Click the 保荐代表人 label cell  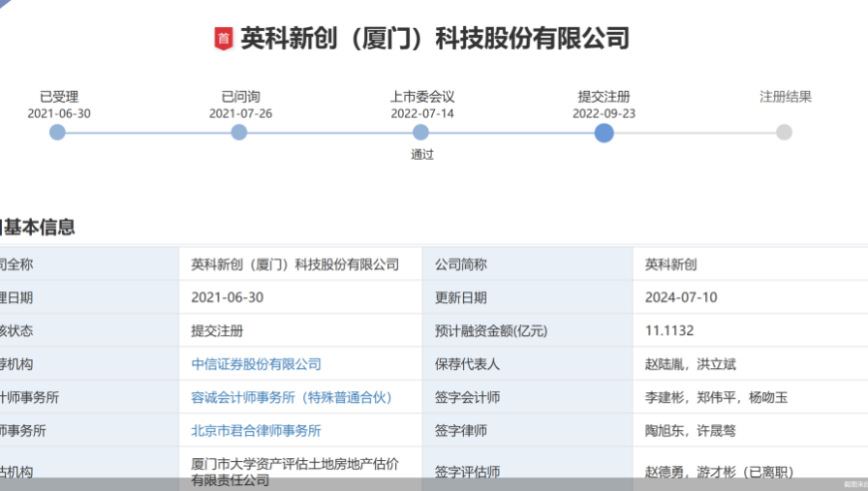pyautogui.click(x=528, y=363)
